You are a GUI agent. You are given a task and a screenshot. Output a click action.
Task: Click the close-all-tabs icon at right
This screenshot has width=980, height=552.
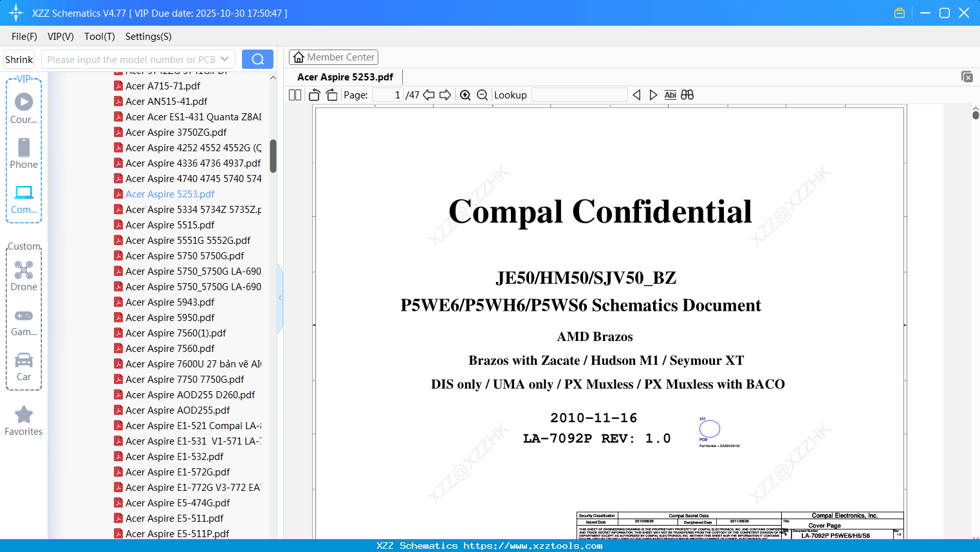pyautogui.click(x=966, y=77)
